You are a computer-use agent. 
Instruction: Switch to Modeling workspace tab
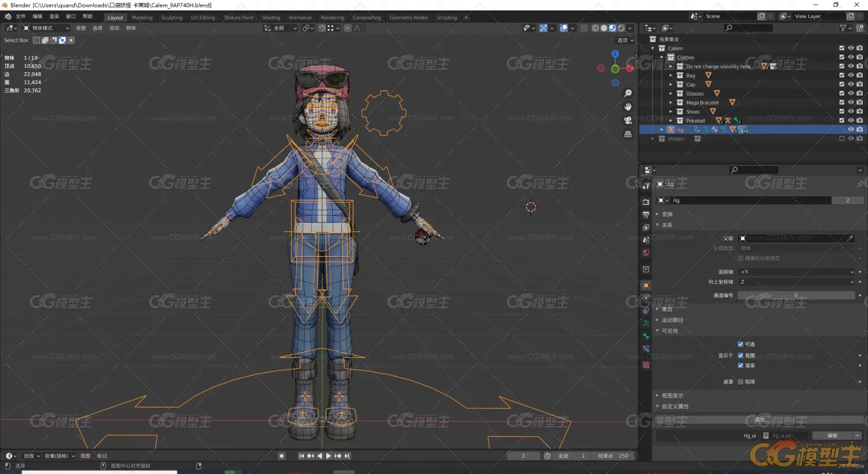pyautogui.click(x=142, y=17)
